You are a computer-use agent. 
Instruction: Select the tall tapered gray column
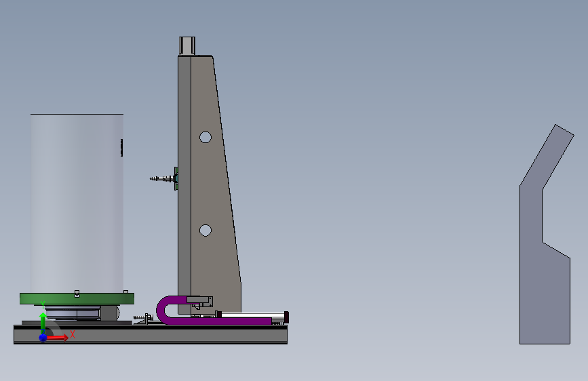(x=210, y=184)
